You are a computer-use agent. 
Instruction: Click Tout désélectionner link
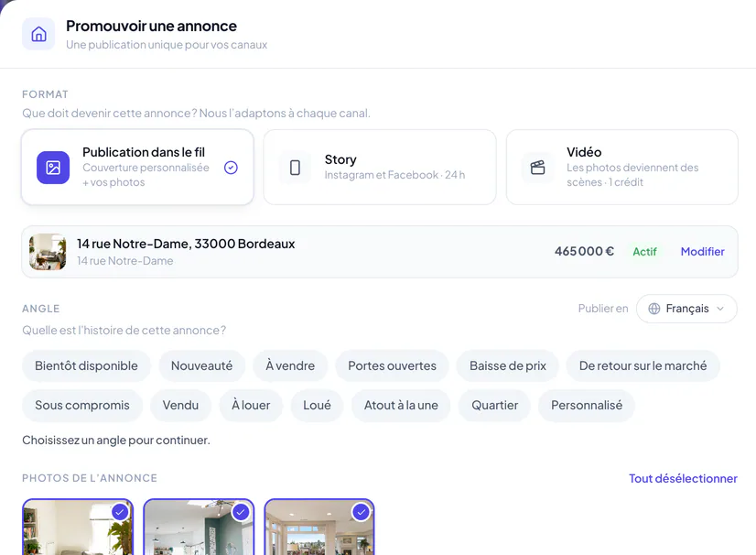point(683,478)
